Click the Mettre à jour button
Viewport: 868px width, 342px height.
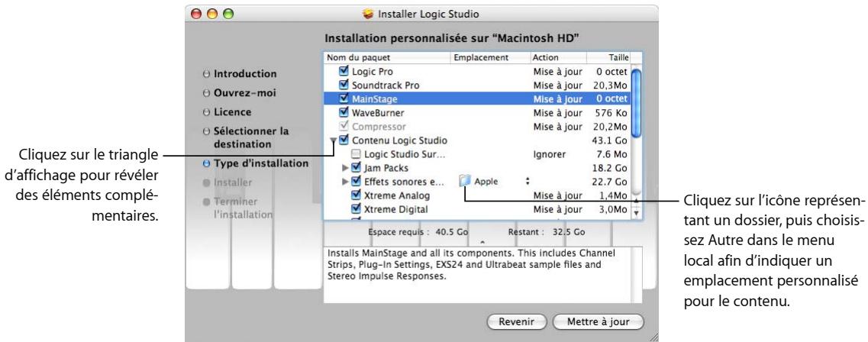point(598,322)
